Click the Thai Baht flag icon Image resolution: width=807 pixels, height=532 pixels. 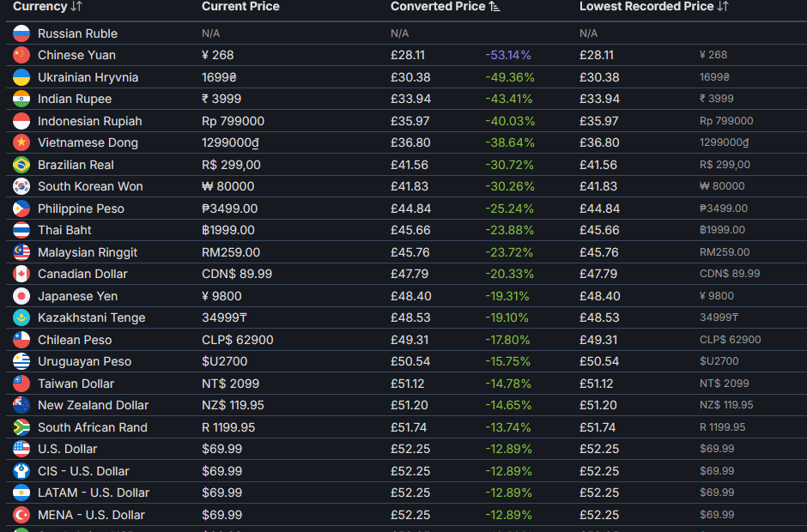pos(21,230)
